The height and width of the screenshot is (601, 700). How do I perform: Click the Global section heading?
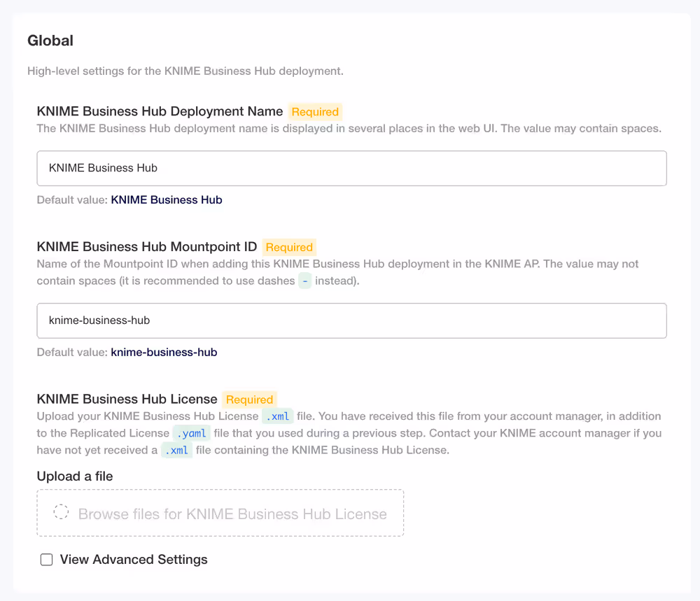pyautogui.click(x=50, y=41)
